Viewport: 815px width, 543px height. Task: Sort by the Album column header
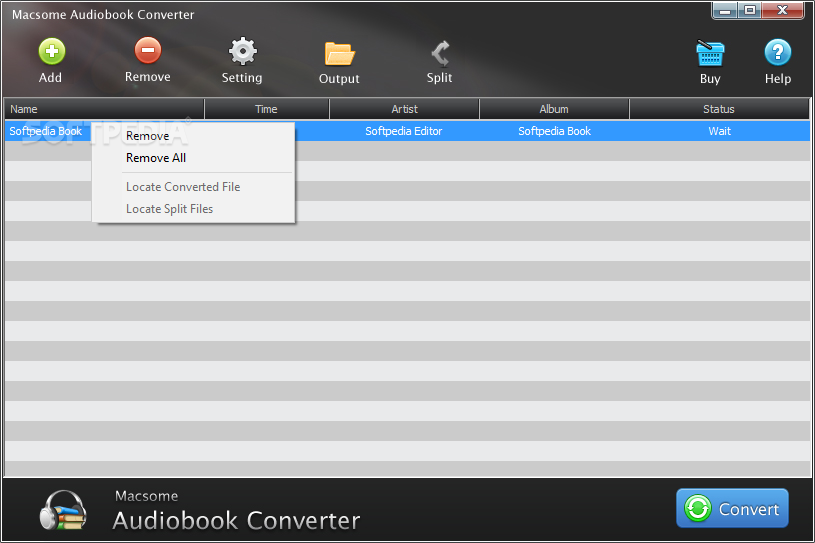554,109
